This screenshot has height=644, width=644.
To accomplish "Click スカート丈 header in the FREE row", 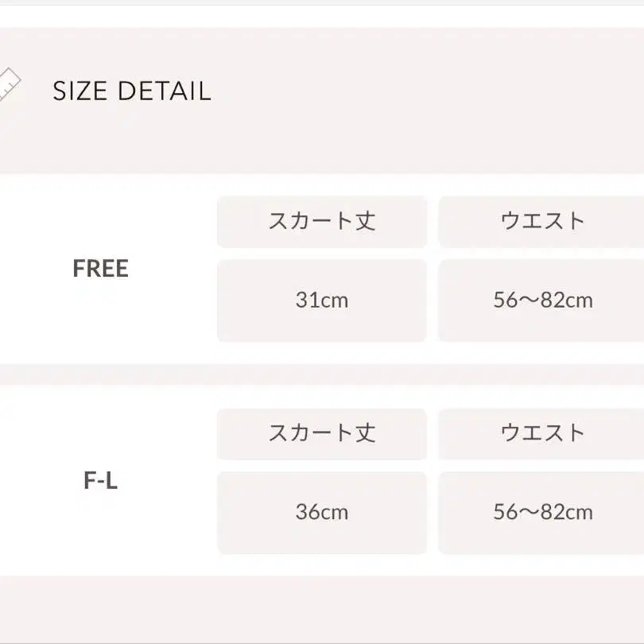I will click(321, 221).
